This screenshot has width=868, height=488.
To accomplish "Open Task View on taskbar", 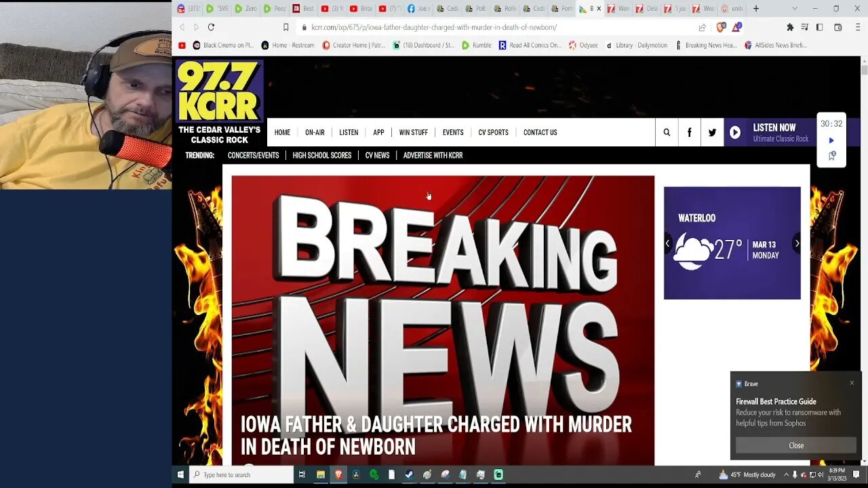I will click(302, 474).
